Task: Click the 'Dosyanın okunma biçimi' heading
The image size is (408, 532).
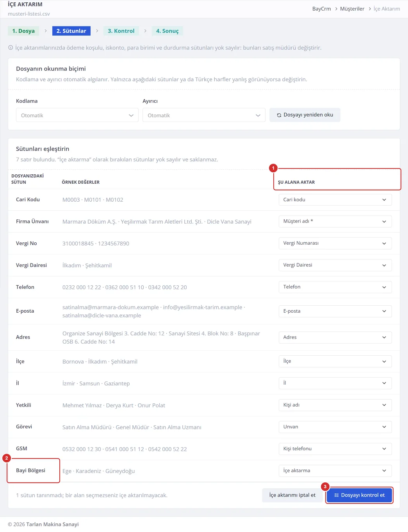Action: (x=51, y=69)
